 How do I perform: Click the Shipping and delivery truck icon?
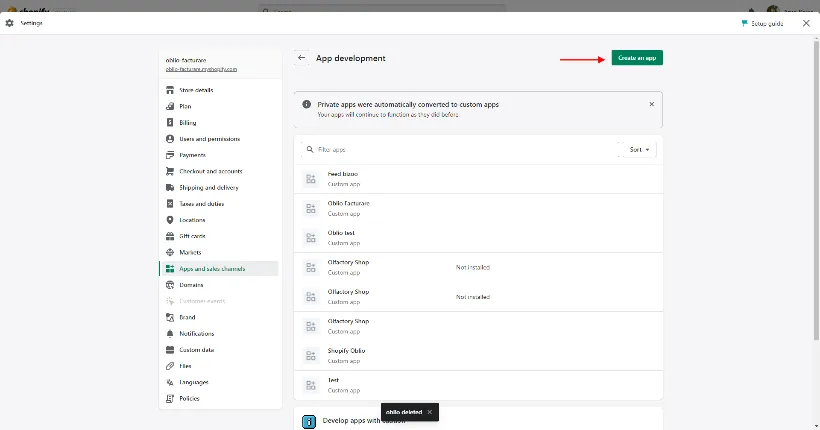(170, 187)
